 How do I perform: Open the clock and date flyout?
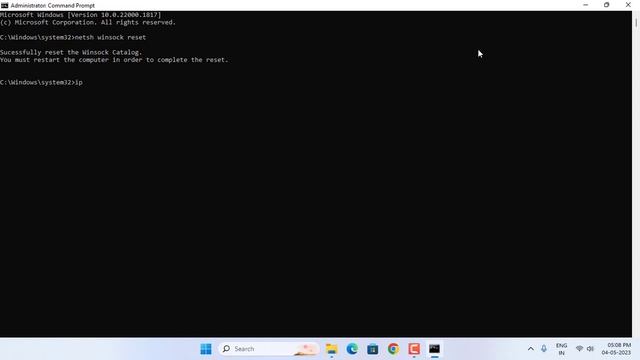pos(616,349)
